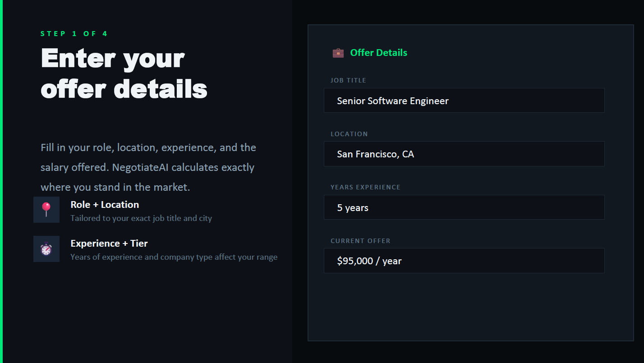Screen dimensions: 644x363
Task: Select the Location field with San Francisco
Action: (x=464, y=154)
